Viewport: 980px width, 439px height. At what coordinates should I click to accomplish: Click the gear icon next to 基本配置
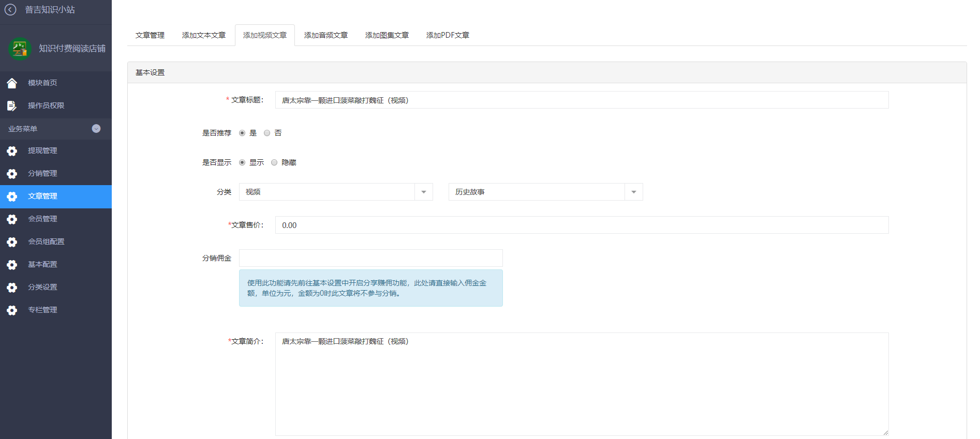click(12, 265)
